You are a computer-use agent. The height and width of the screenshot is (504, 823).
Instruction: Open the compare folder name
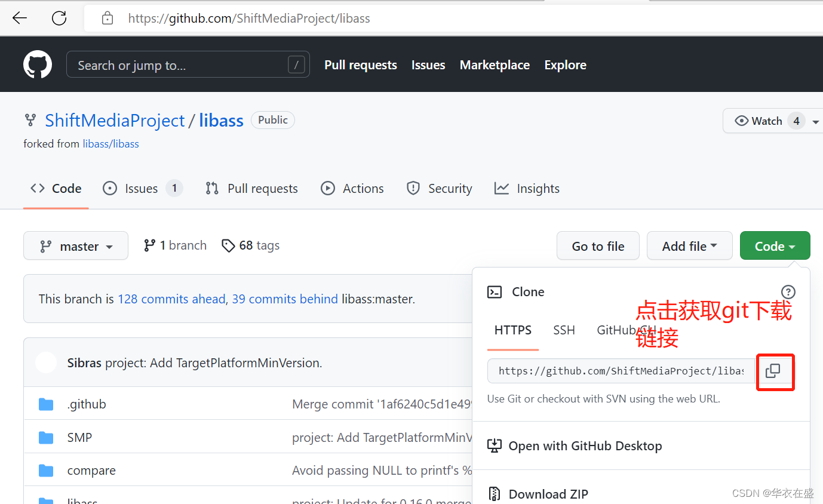coord(91,471)
